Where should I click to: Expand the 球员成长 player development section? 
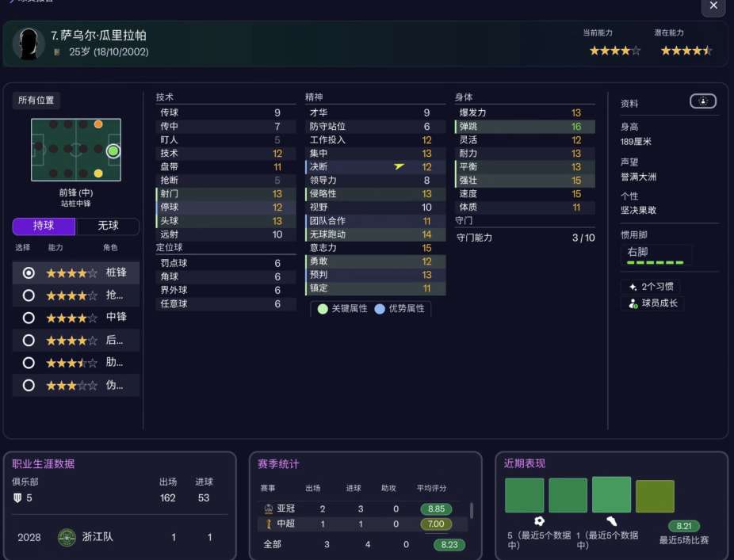pos(652,303)
